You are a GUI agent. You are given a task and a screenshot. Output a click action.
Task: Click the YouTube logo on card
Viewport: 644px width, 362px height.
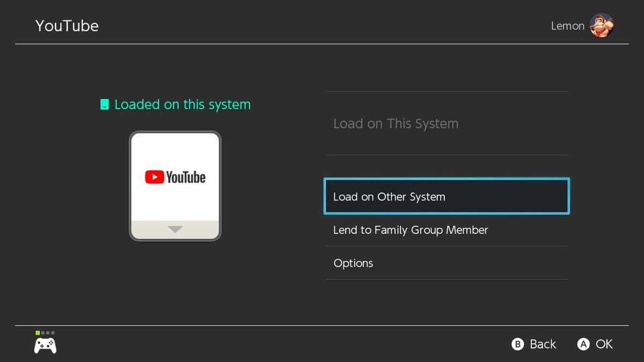point(175,177)
